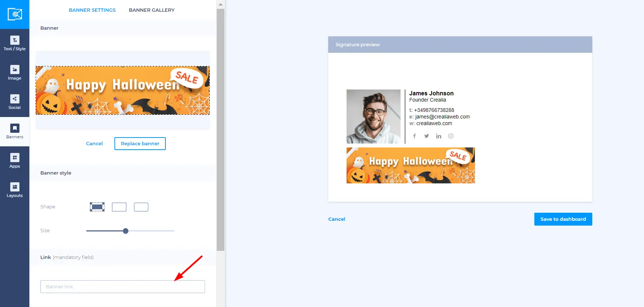Viewport: 644px width, 307px height.
Task: Click the Facebook icon in signature preview
Action: (x=414, y=136)
